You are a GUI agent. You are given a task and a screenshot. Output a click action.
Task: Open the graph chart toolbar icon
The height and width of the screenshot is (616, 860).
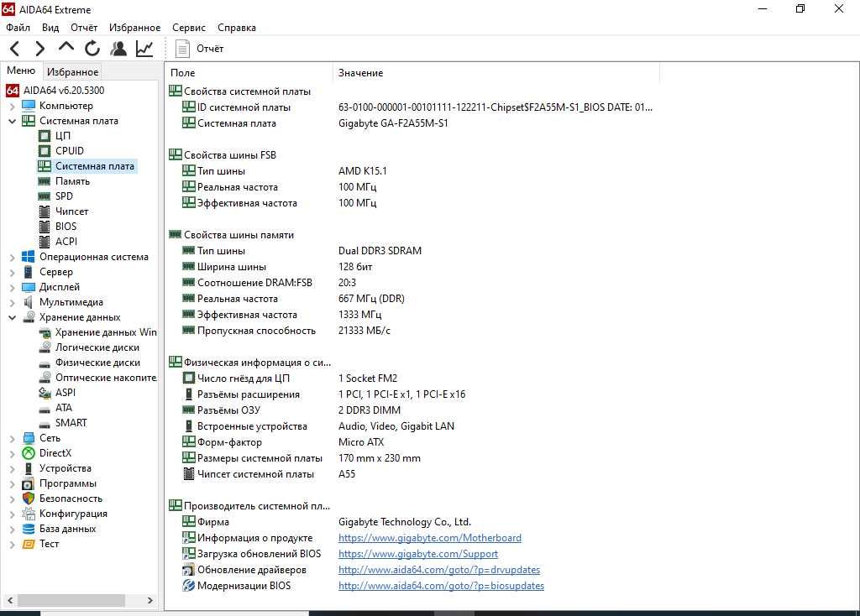tap(144, 49)
